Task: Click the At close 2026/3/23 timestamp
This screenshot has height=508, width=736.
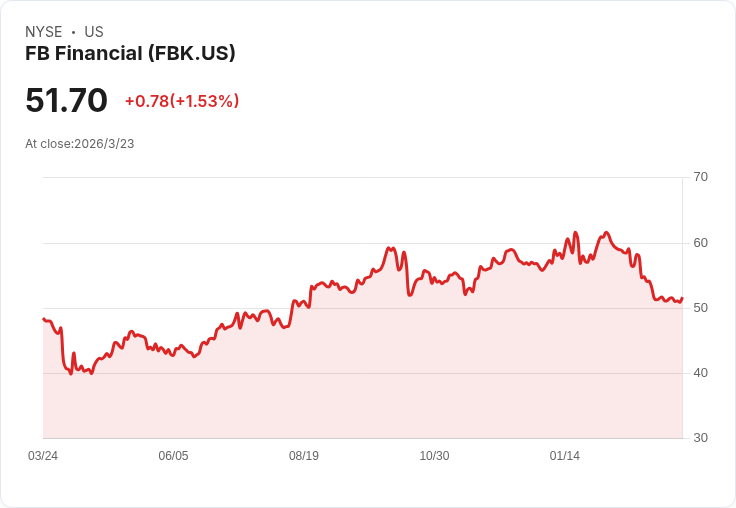Action: 80,144
